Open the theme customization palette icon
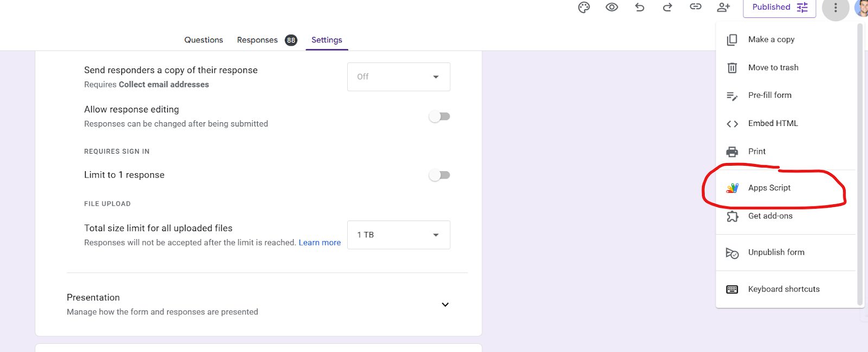Screen dimensions: 868x352 (x=584, y=8)
